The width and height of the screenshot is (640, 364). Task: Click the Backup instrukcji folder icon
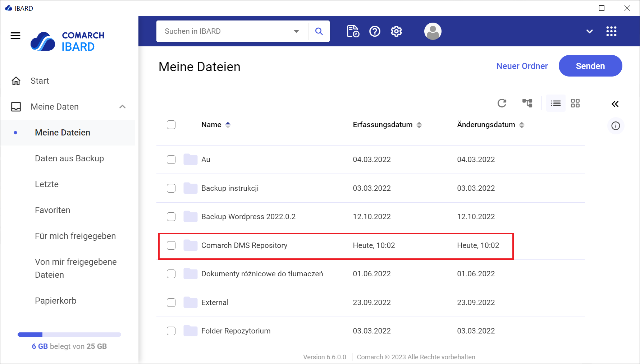coord(190,188)
